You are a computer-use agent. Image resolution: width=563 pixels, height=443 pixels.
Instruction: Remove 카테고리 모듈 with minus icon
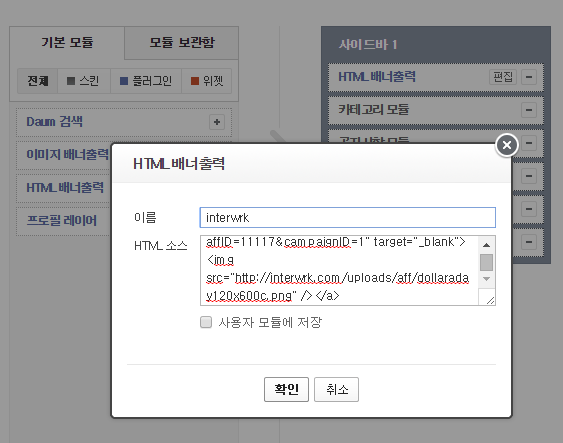click(x=529, y=110)
